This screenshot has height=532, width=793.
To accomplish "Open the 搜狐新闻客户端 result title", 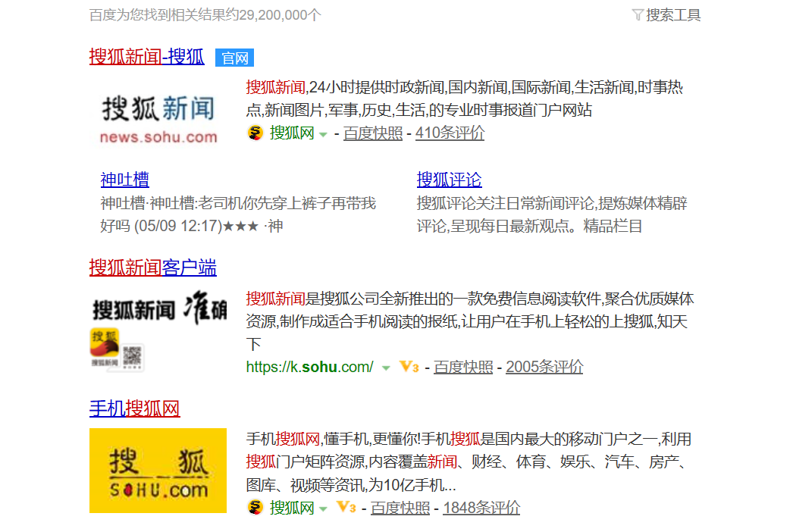I will click(x=152, y=268).
